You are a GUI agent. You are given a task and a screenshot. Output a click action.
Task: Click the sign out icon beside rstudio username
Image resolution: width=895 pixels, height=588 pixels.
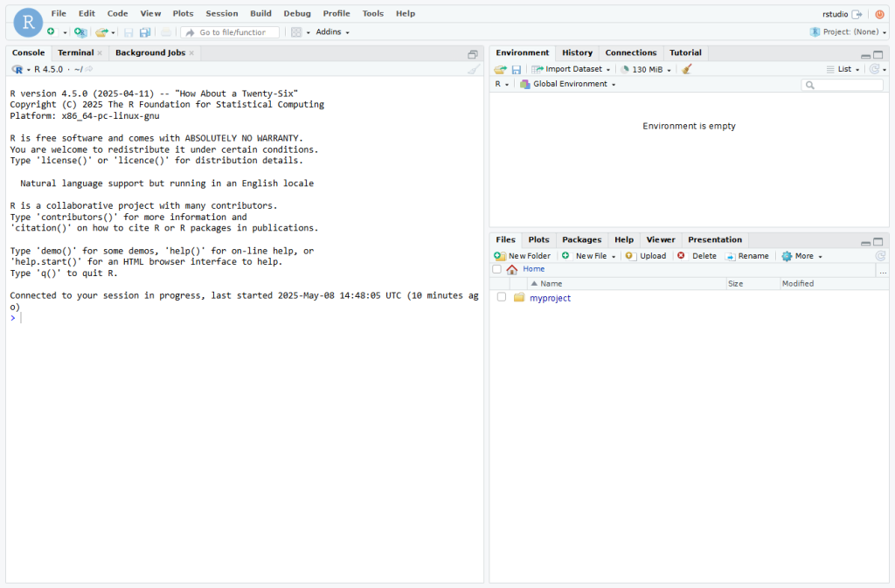pos(857,14)
